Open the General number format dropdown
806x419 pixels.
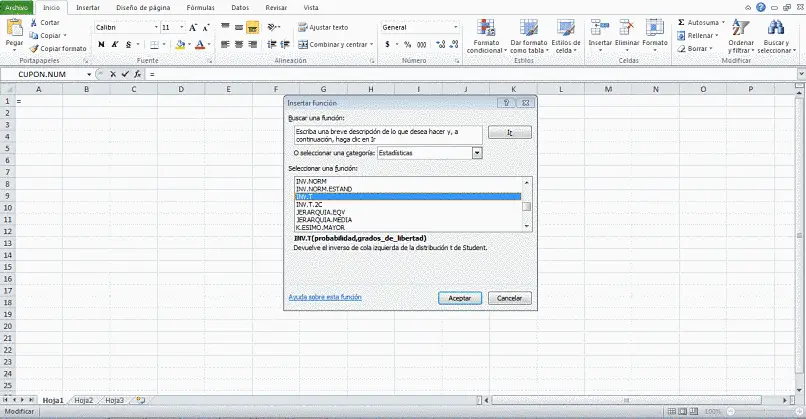(455, 28)
